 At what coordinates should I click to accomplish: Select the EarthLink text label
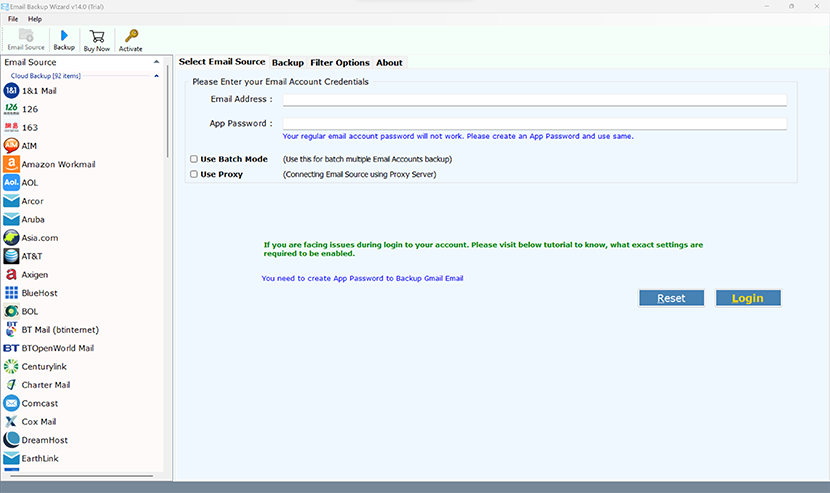pos(40,458)
